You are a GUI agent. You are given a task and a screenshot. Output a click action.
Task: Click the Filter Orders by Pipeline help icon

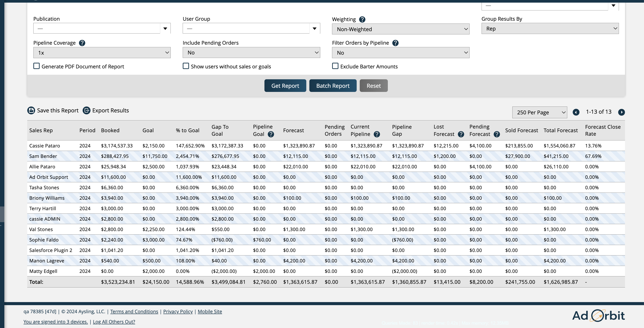tap(395, 43)
